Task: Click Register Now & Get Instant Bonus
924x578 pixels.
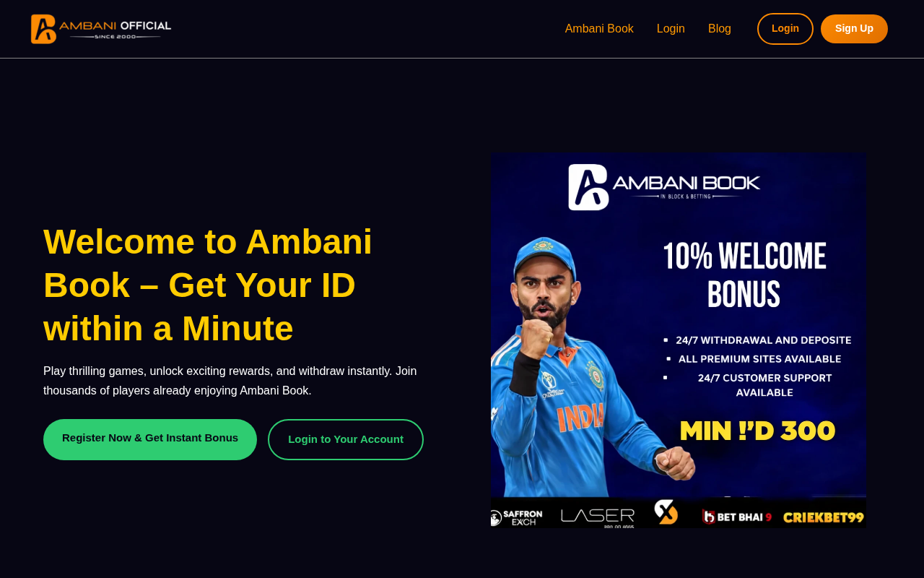Action: [150, 439]
